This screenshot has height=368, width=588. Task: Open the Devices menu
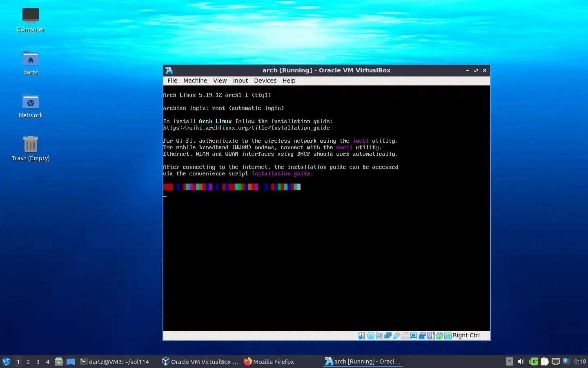click(x=265, y=81)
